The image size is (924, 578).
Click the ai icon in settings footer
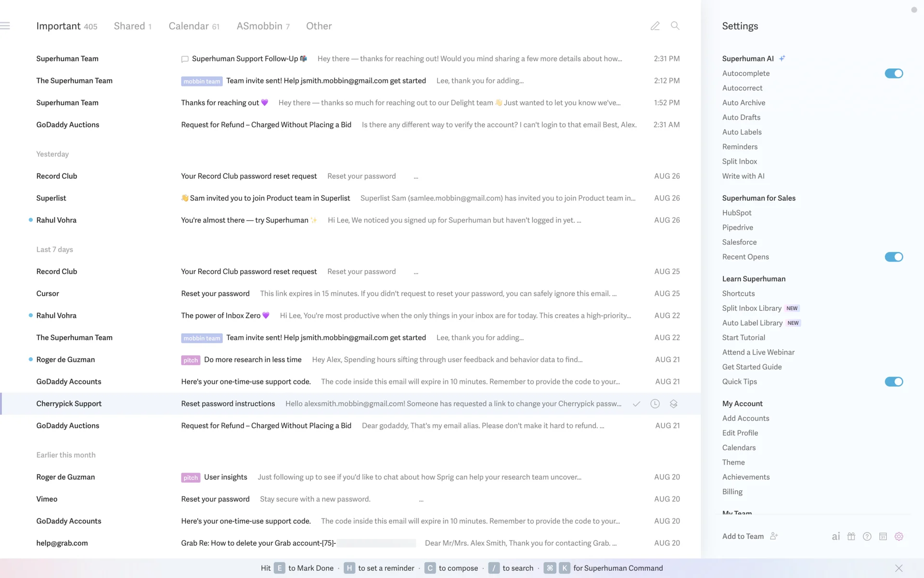[x=836, y=537]
